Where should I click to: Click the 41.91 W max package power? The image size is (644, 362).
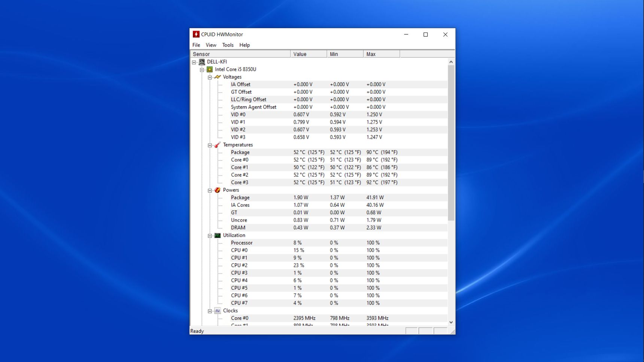375,197
